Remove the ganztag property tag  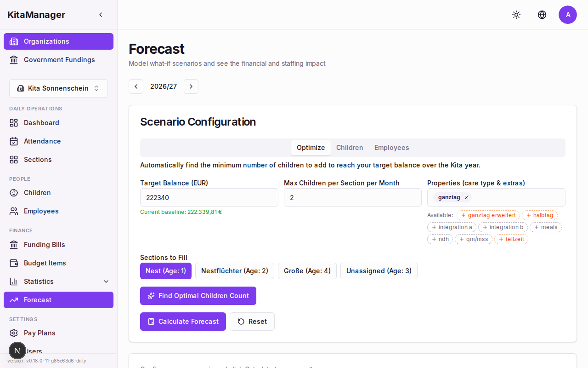[x=467, y=197]
